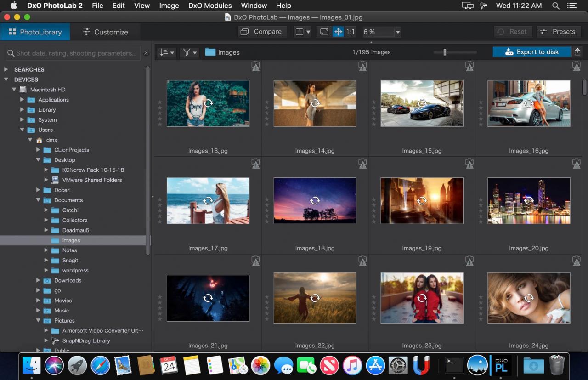Select the 1:1 zoom icon

[x=350, y=32]
